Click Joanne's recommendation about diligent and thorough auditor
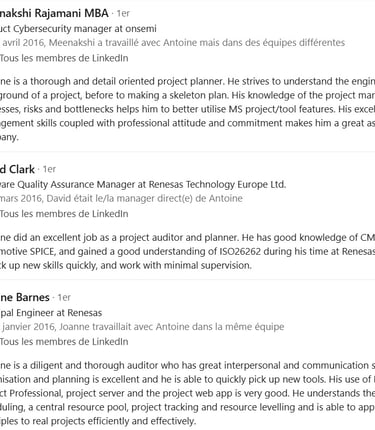Screen dimensions: 375x430 click(187, 393)
